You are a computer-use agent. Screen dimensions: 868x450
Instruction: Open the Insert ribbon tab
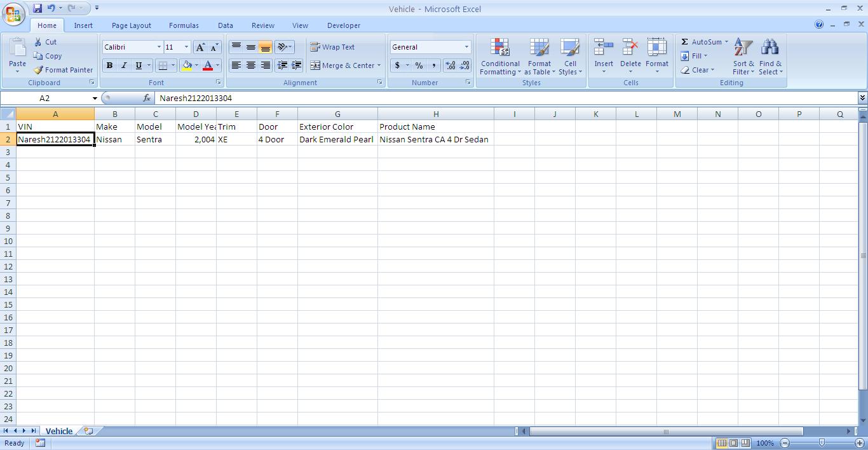(x=83, y=25)
